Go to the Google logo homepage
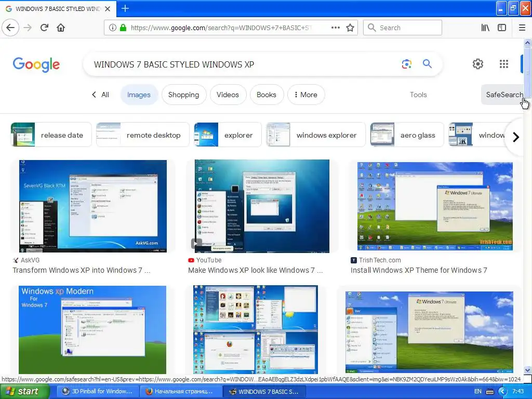The width and height of the screenshot is (532, 399). pos(36,64)
